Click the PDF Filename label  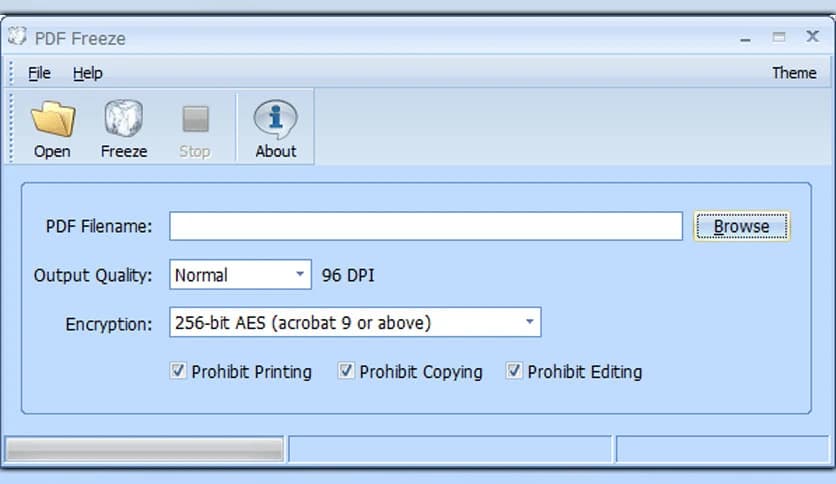click(x=99, y=227)
